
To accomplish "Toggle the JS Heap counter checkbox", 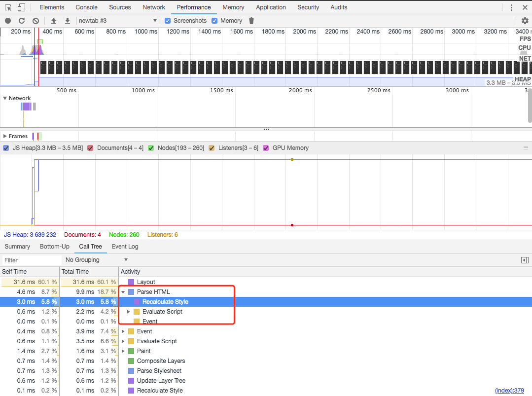I will 6,148.
